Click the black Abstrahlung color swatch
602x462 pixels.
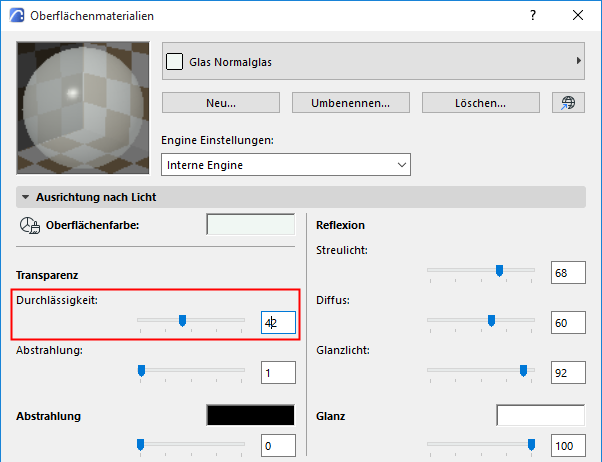coord(251,415)
